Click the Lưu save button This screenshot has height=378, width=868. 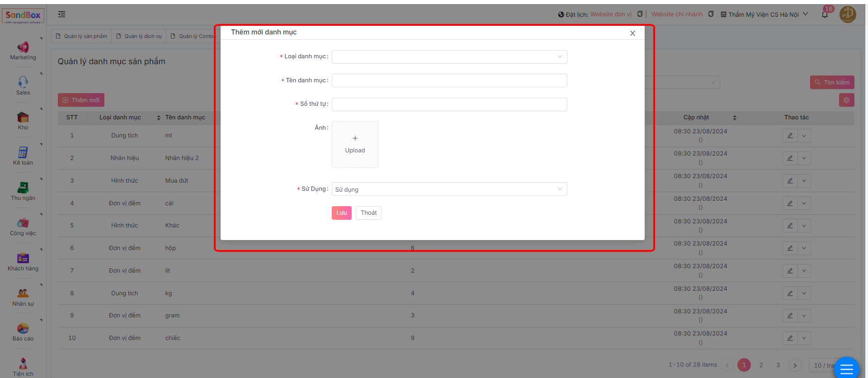(x=341, y=213)
